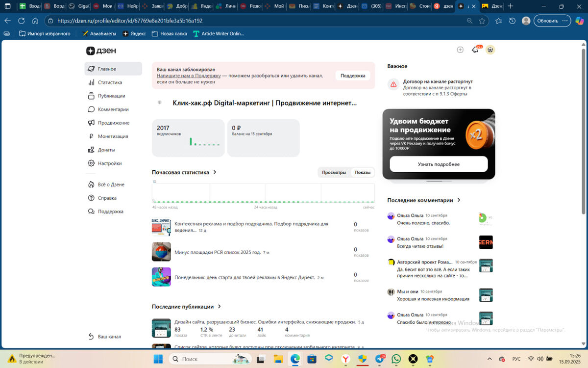This screenshot has height=368, width=588.
Task: Follow the Напишите нам в Поддержку link
Action: [x=189, y=76]
